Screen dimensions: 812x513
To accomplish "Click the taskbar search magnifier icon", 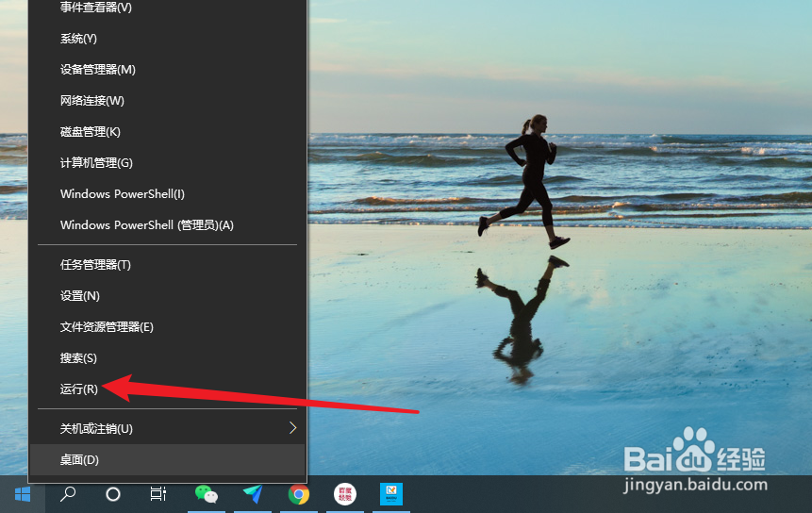I will coord(68,494).
